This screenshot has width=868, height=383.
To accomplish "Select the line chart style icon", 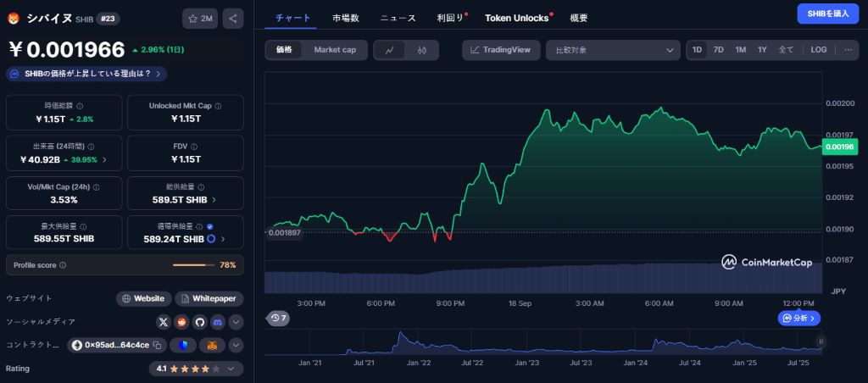I will pyautogui.click(x=390, y=50).
